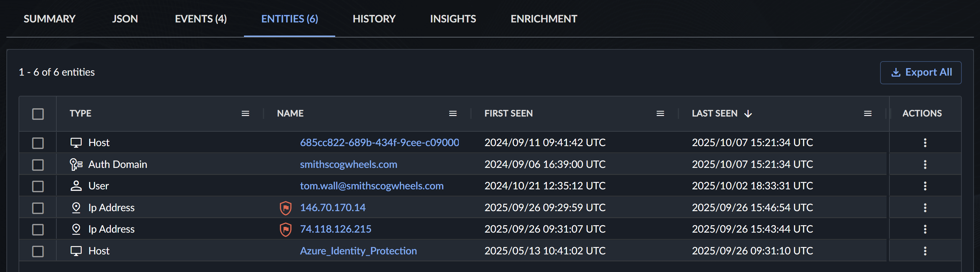Viewport: 980px width, 272px height.
Task: Click the three-dot actions for 146.70.170.14
Action: pos(925,208)
